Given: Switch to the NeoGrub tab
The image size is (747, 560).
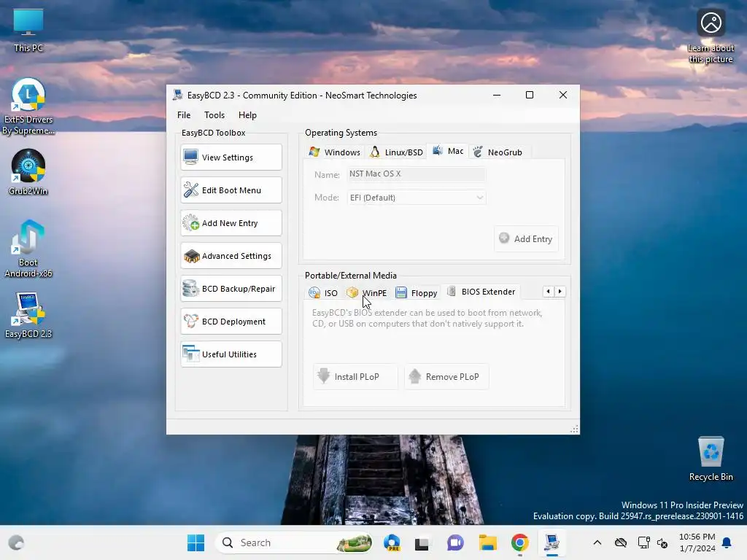Looking at the screenshot, I should pyautogui.click(x=498, y=152).
